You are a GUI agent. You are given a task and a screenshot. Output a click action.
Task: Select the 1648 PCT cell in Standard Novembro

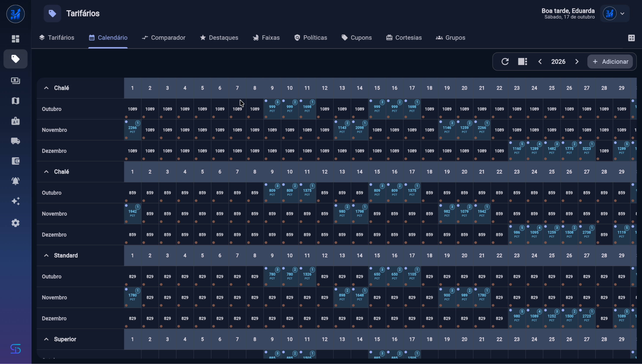pyautogui.click(x=359, y=297)
